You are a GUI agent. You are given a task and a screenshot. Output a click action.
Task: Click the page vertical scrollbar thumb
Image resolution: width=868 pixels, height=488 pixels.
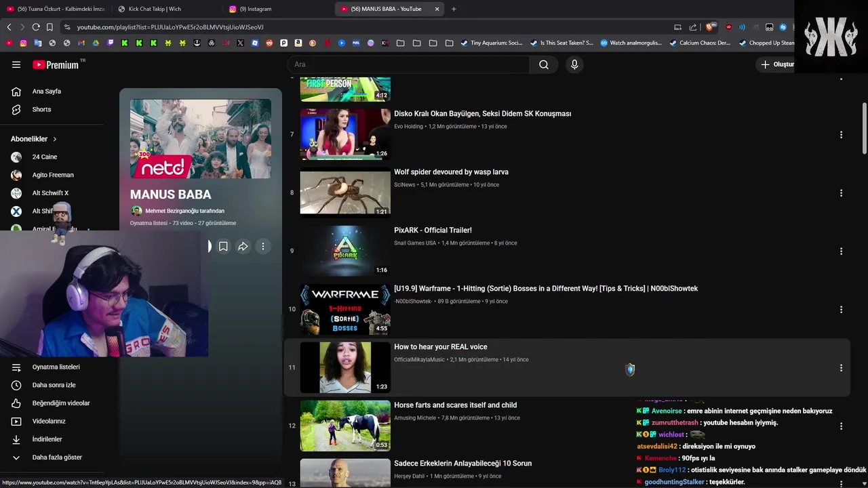[865, 129]
